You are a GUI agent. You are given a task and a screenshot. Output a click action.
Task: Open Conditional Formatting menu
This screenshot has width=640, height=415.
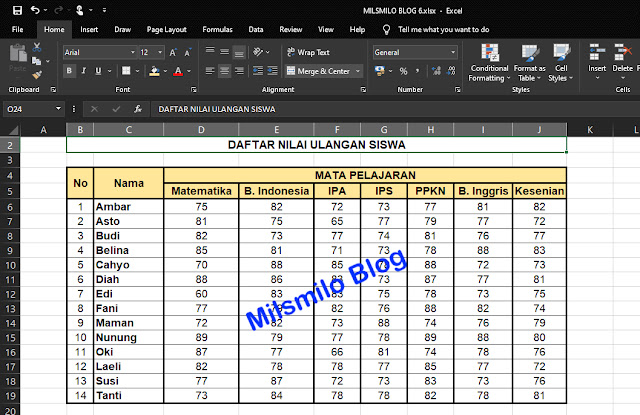(489, 62)
